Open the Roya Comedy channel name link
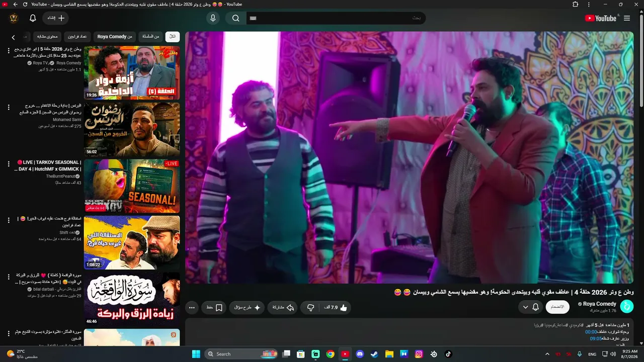This screenshot has height=362, width=644. pos(600,304)
